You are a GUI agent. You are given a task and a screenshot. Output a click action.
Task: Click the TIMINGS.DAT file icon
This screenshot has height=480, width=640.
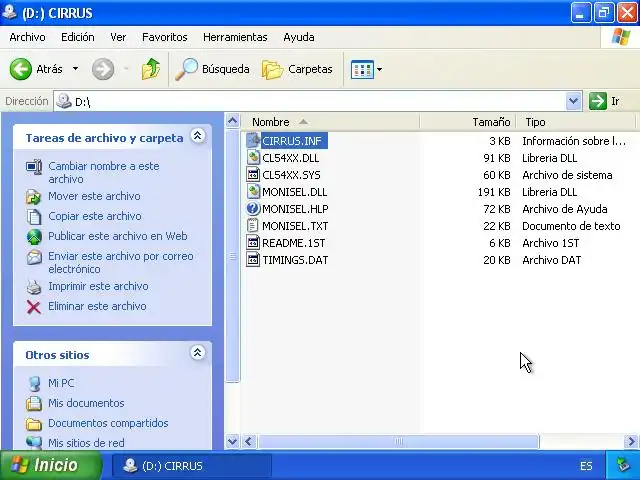(x=253, y=260)
